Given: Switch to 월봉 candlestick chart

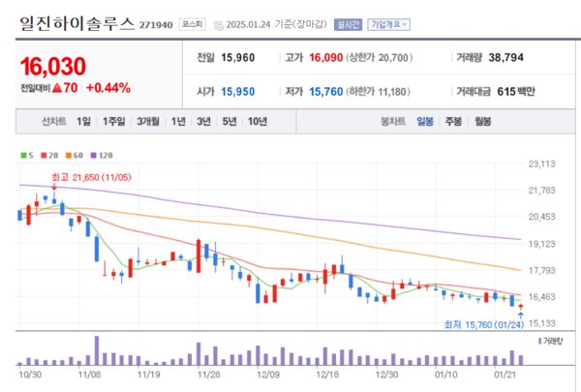Looking at the screenshot, I should [x=483, y=121].
